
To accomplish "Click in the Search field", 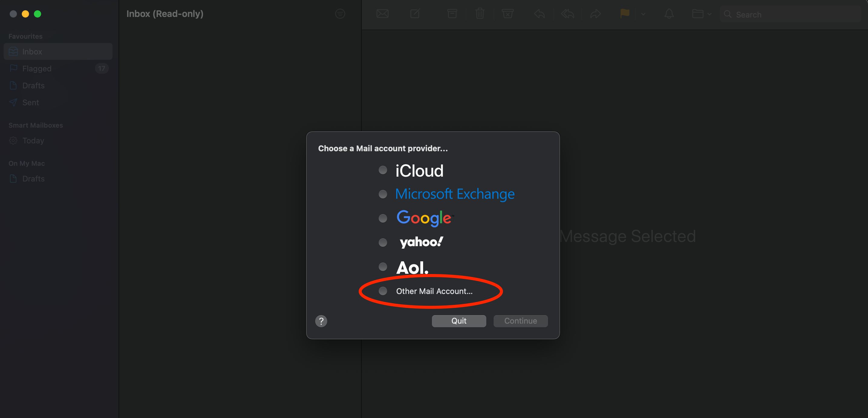I will point(790,14).
